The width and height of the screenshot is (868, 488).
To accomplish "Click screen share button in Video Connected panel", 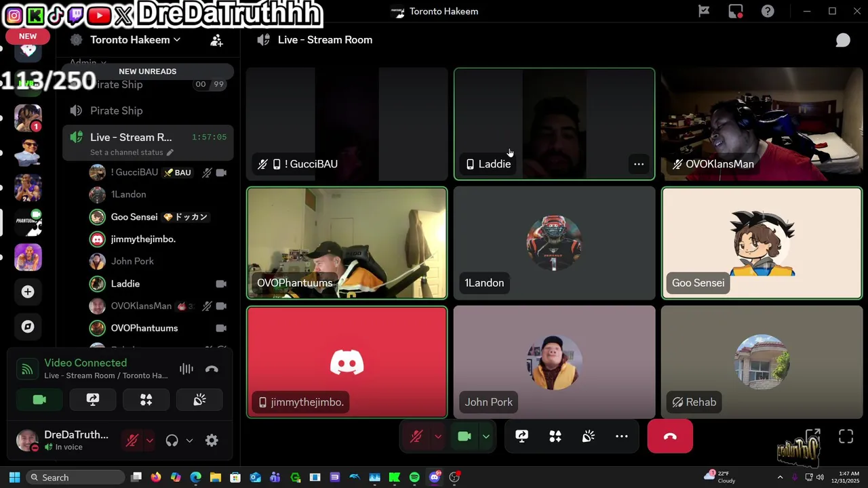I will [x=93, y=400].
